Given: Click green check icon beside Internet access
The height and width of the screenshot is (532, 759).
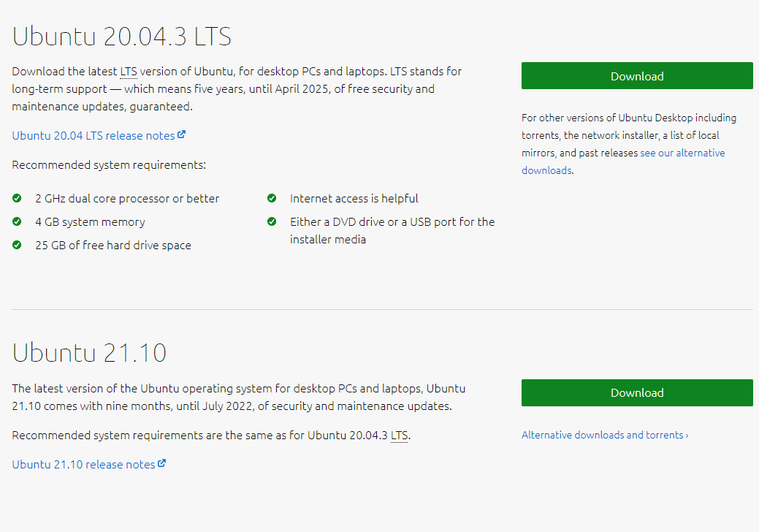Looking at the screenshot, I should click(x=272, y=198).
